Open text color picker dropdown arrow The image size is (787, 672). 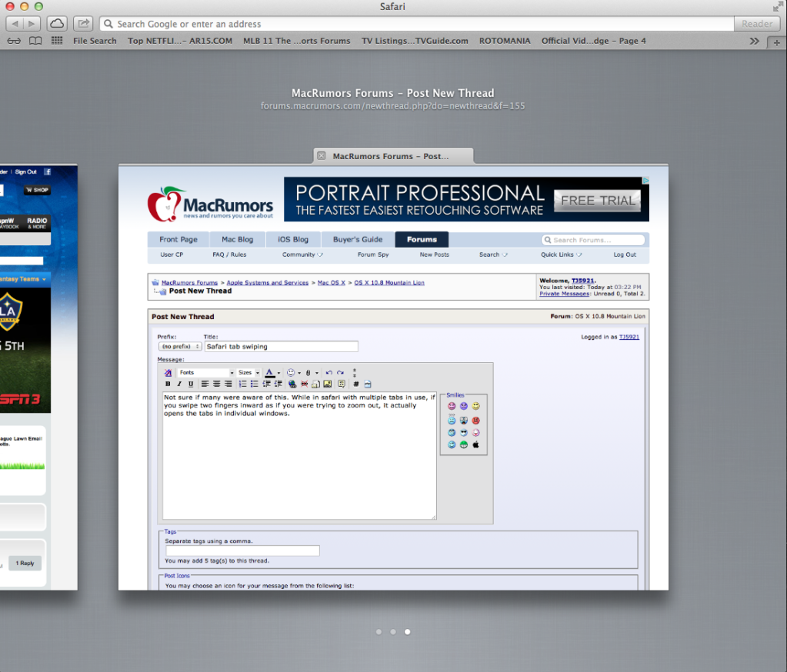click(x=278, y=373)
